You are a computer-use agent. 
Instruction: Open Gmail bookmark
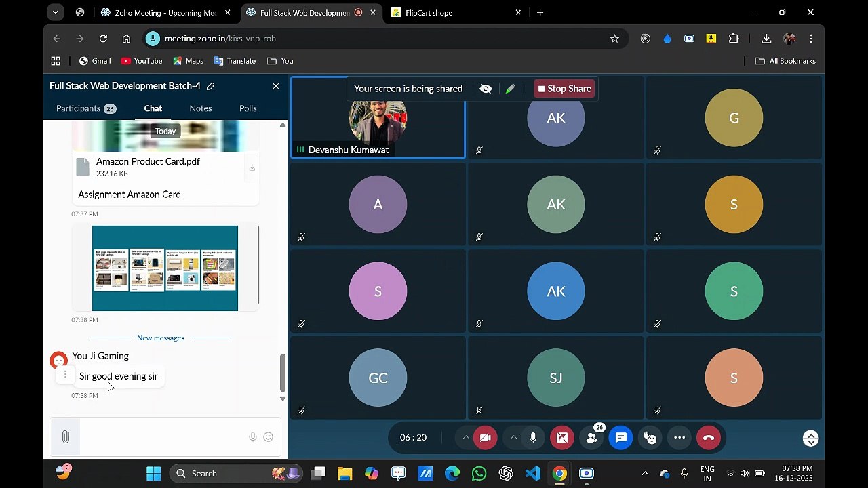(95, 61)
